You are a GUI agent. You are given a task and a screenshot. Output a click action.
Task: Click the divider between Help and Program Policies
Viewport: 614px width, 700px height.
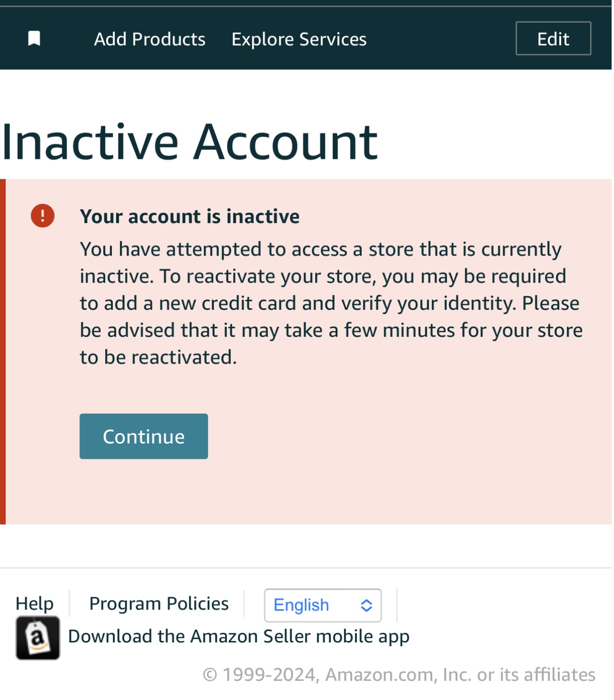click(x=70, y=603)
